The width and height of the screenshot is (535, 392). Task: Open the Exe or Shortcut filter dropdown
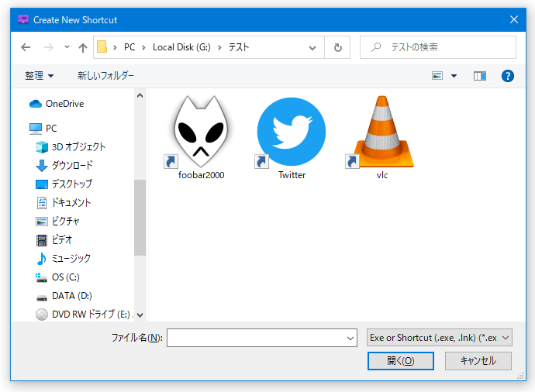coord(439,338)
